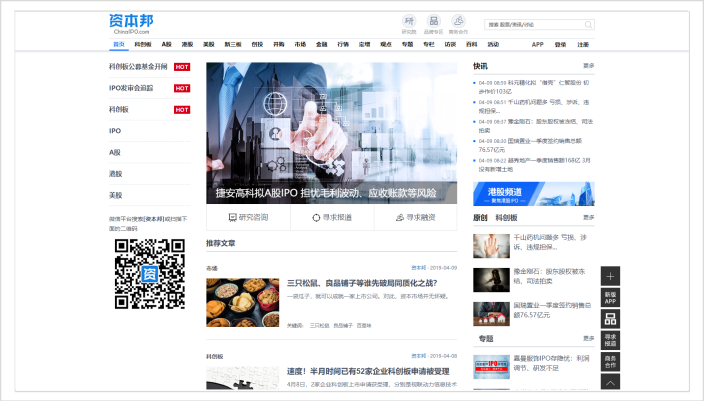Viewport: 704px width, 401px height.
Task: Open 三只松鼠、良品铺子 article headline
Action: point(362,283)
